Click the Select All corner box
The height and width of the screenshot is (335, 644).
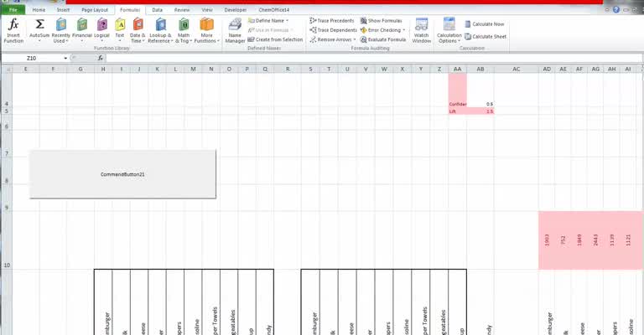tap(7, 70)
